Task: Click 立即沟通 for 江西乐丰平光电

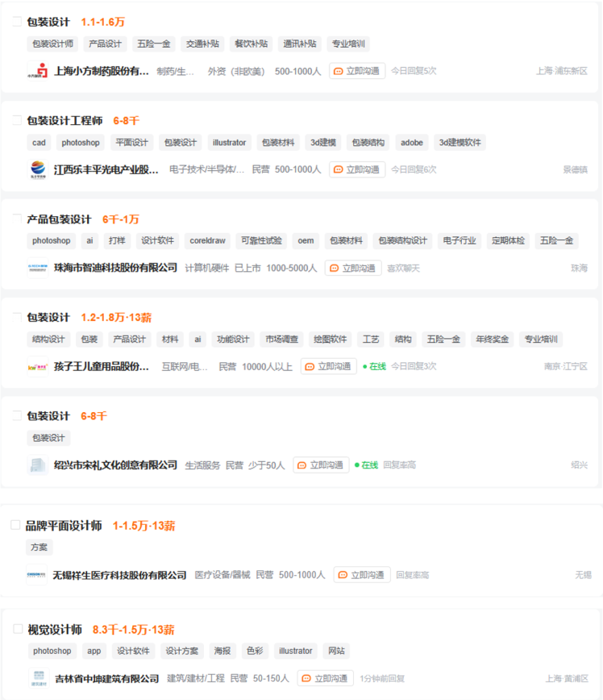Action: click(357, 169)
